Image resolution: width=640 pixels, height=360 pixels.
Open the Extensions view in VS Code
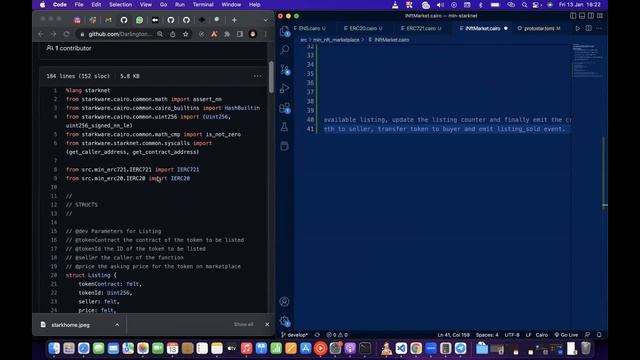tap(284, 108)
